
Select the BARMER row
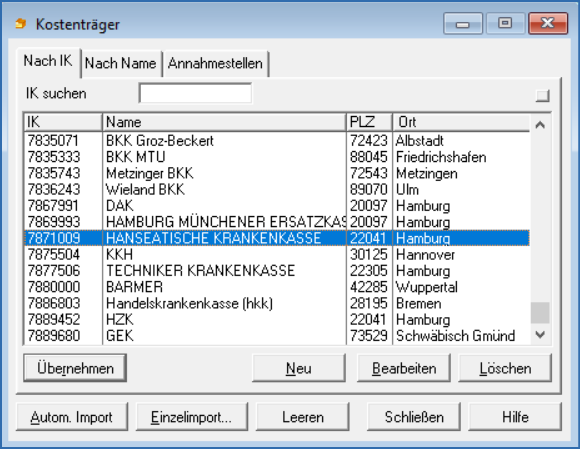(x=277, y=287)
